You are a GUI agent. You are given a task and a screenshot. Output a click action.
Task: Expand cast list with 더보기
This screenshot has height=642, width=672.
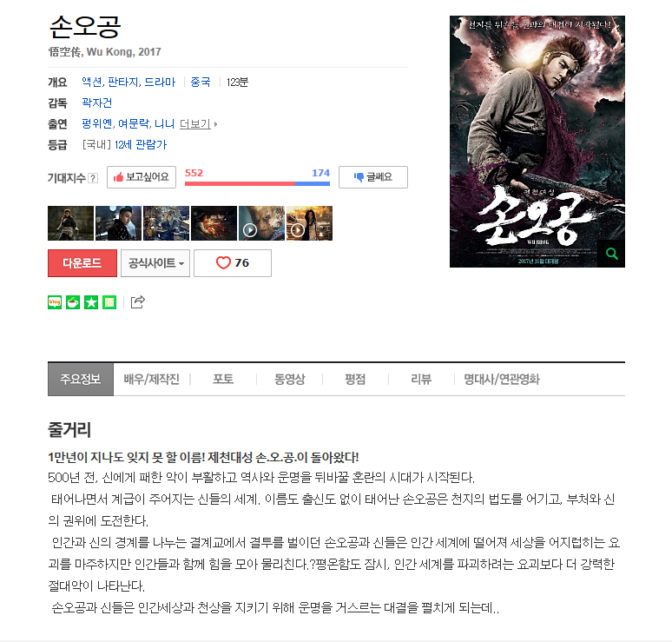point(198,124)
